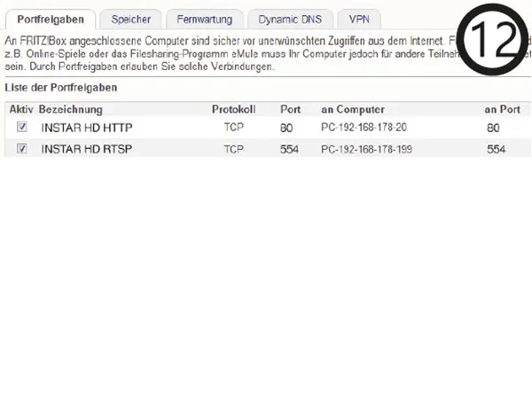Open the Portfreigaben tab
532x399 pixels.
51,19
